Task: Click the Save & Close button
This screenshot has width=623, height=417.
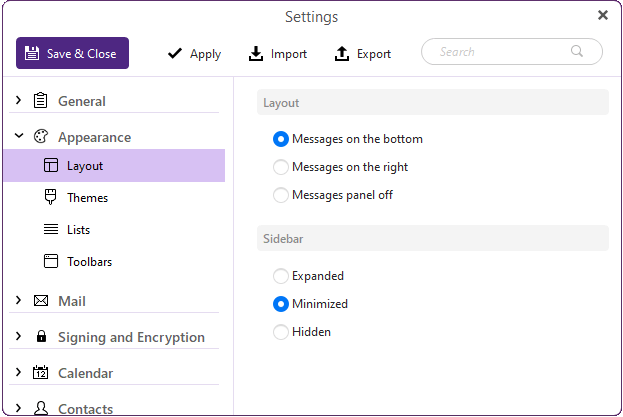Action: (72, 54)
